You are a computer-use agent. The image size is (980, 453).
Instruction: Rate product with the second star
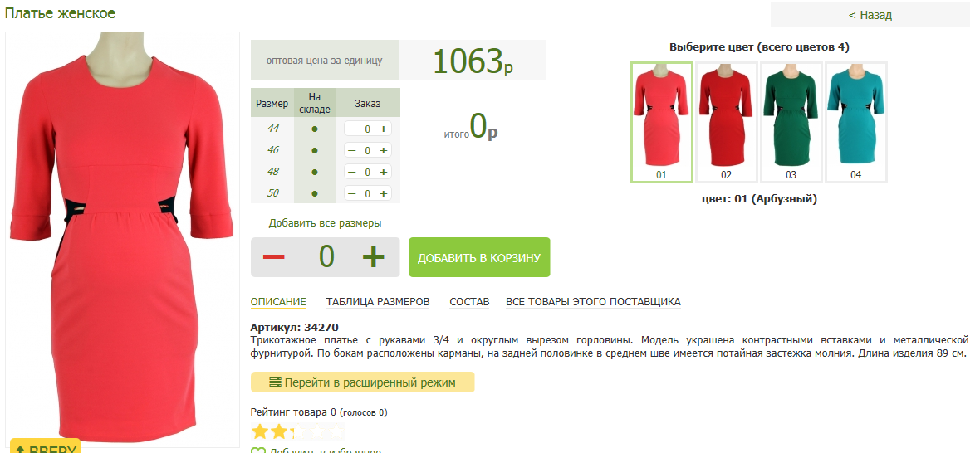click(x=278, y=431)
